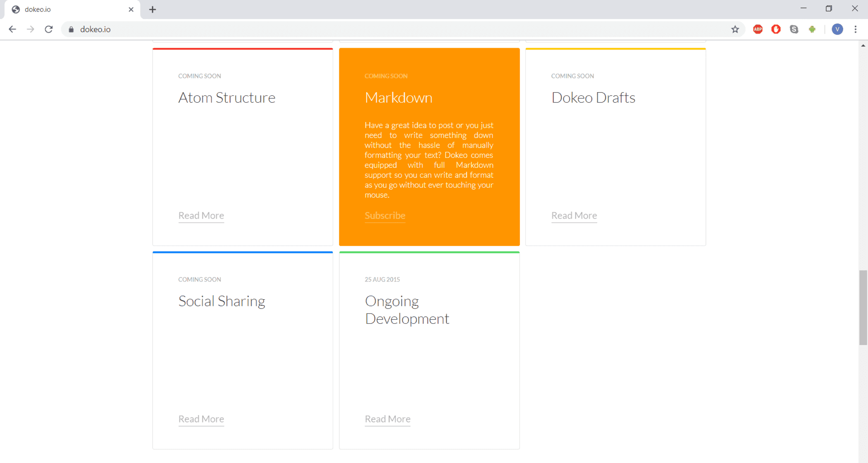Open a new browser tab
Viewport: 868px width, 463px height.
click(153, 10)
